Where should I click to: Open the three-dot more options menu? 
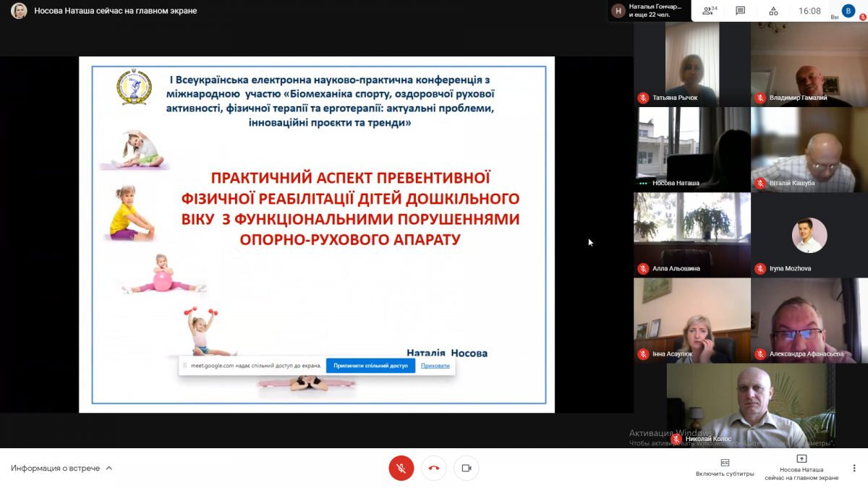(x=854, y=468)
